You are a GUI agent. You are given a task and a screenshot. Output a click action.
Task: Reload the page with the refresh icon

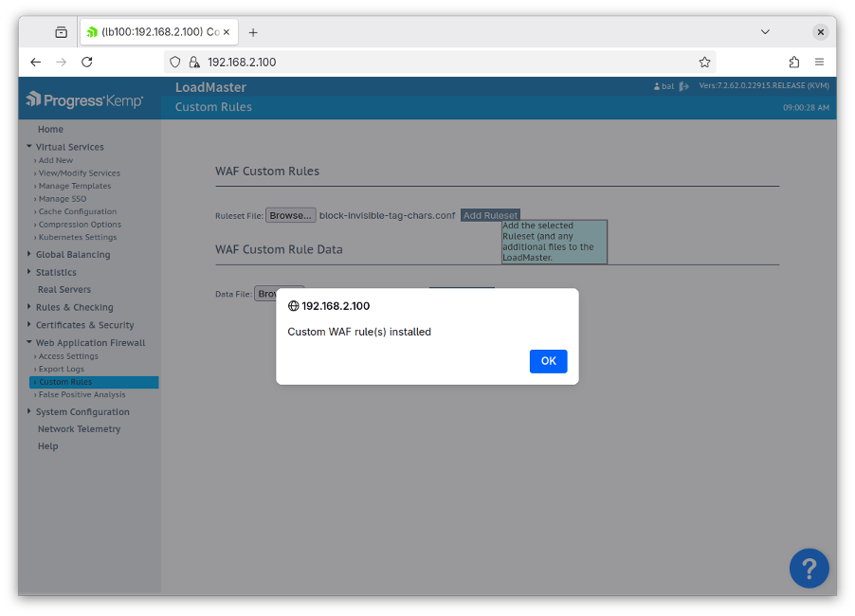click(x=86, y=62)
